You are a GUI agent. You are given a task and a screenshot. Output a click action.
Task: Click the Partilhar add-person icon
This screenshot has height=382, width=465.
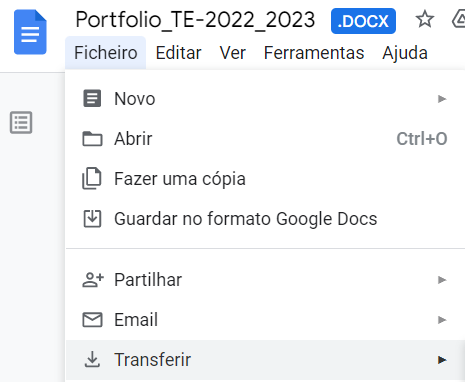tap(93, 280)
